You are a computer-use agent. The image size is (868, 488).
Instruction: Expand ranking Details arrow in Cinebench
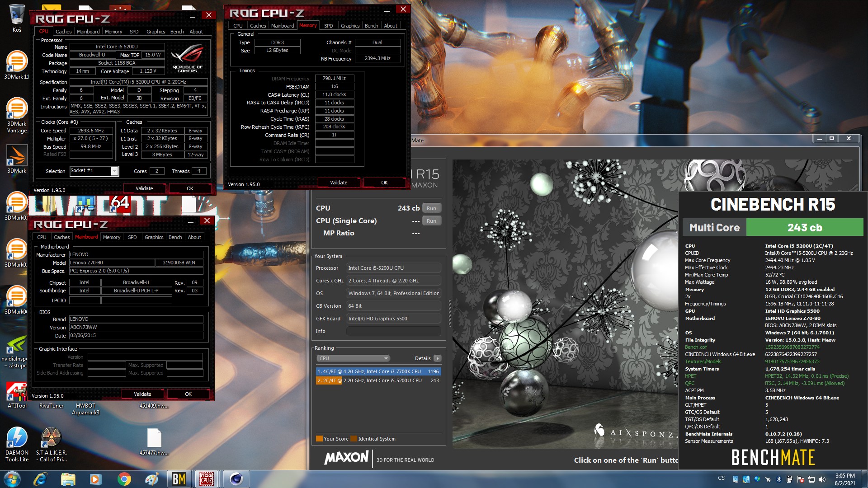[437, 358]
